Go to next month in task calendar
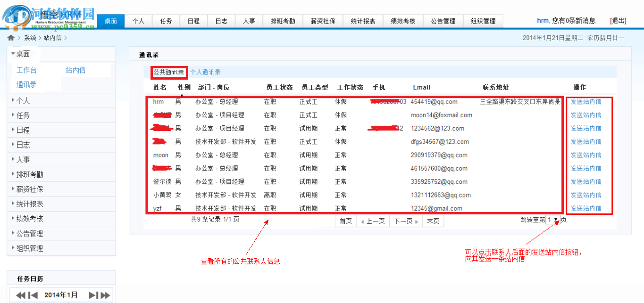This screenshot has width=644, height=303. point(92,295)
